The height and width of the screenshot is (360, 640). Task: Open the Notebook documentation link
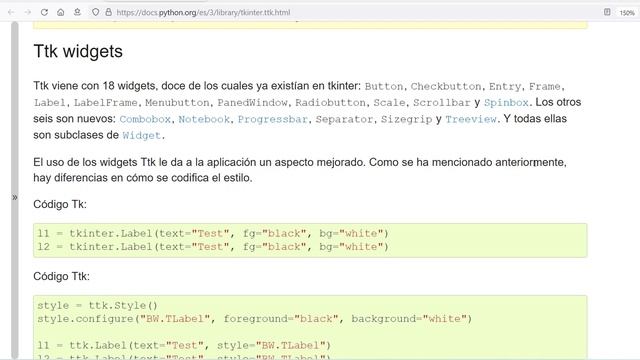click(204, 119)
